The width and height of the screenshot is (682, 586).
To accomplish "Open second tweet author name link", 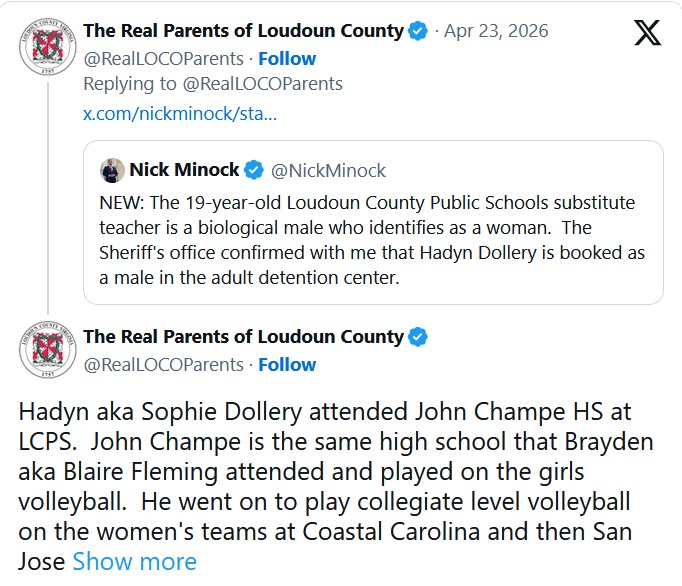I will click(243, 337).
